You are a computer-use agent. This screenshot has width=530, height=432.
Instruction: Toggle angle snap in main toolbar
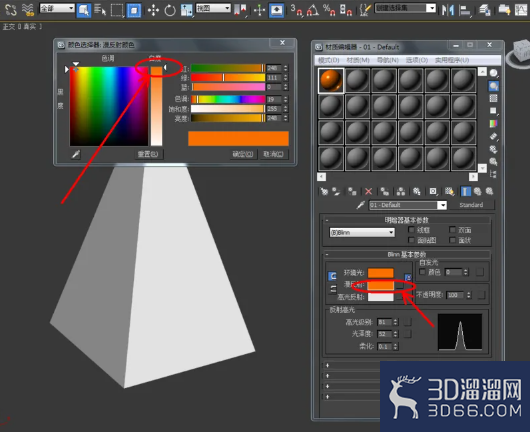pyautogui.click(x=312, y=10)
